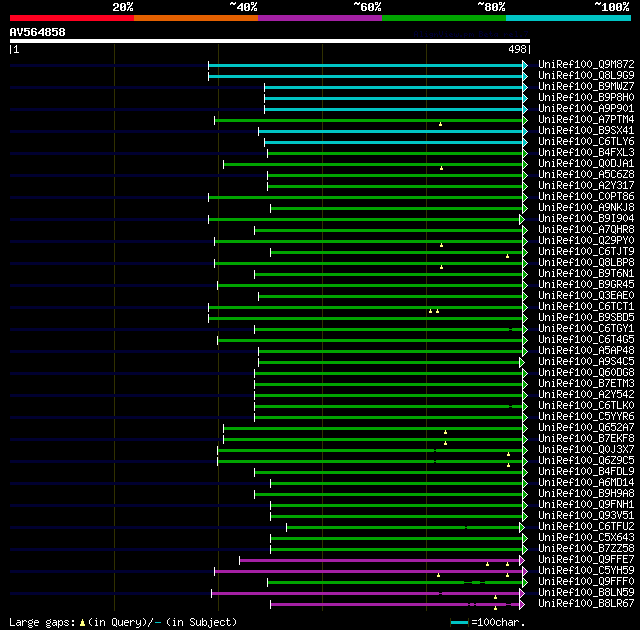Click the UniRef100_C5X643 label
640x630 pixels.
586,538
